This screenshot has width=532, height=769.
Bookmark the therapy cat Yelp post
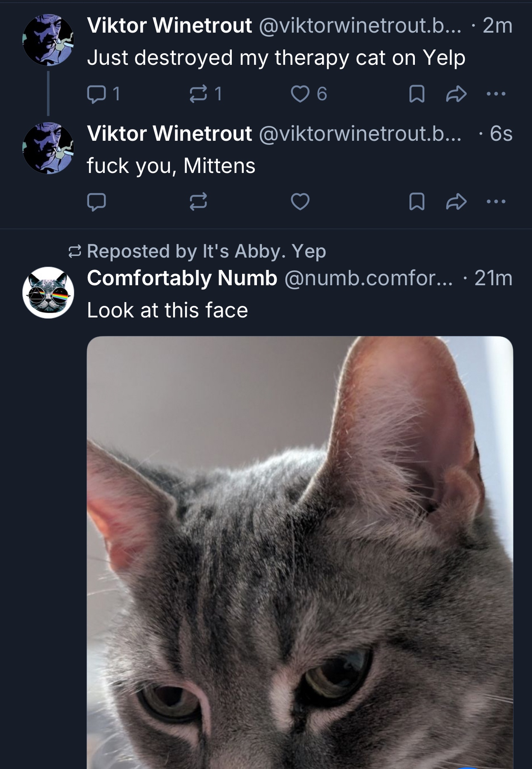[x=417, y=94]
